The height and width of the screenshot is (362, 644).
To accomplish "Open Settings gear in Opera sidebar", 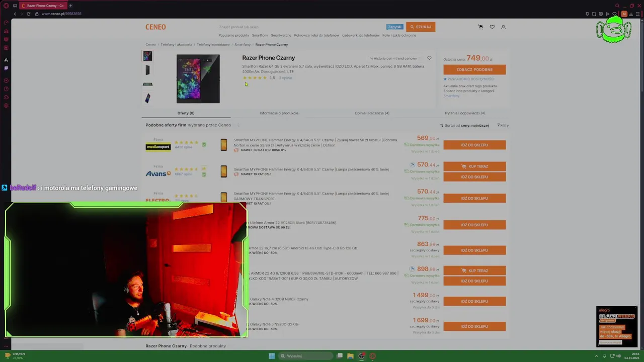I will point(6,106).
